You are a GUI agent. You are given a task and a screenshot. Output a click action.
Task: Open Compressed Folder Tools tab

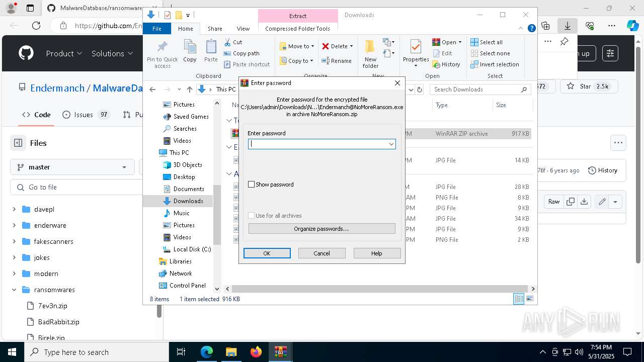tap(297, 29)
